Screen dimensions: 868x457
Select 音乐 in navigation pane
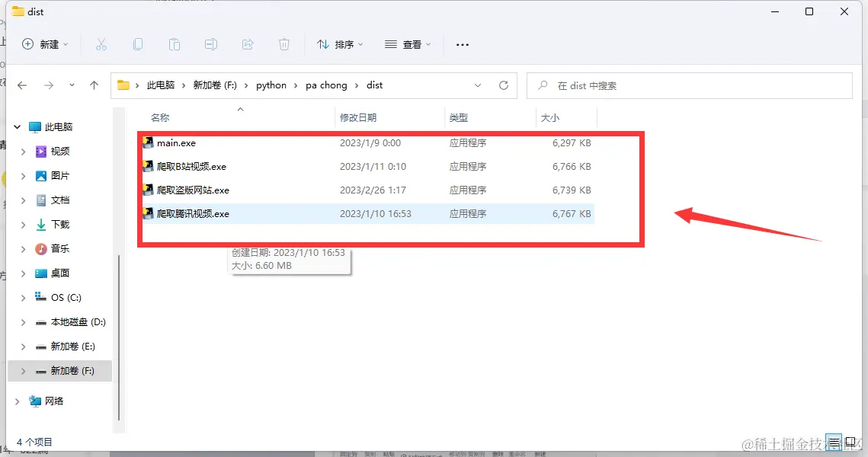coord(59,248)
